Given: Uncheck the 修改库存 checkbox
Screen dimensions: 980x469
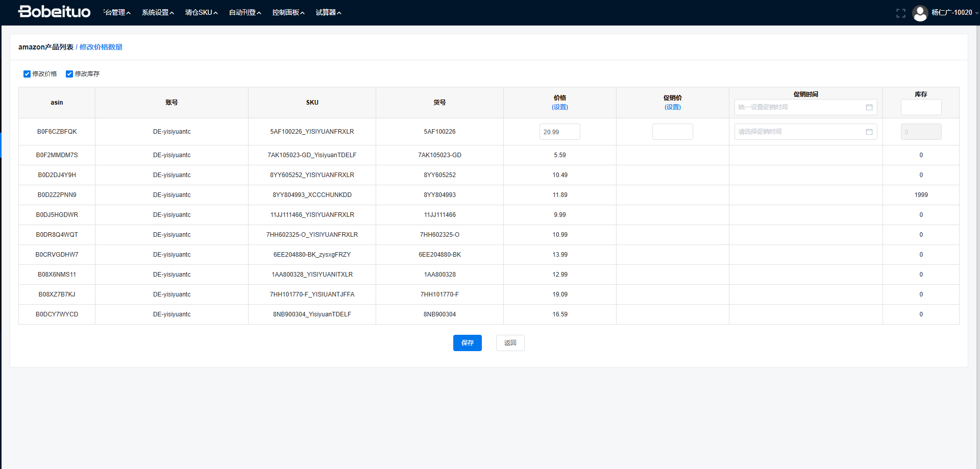Looking at the screenshot, I should click(x=69, y=74).
